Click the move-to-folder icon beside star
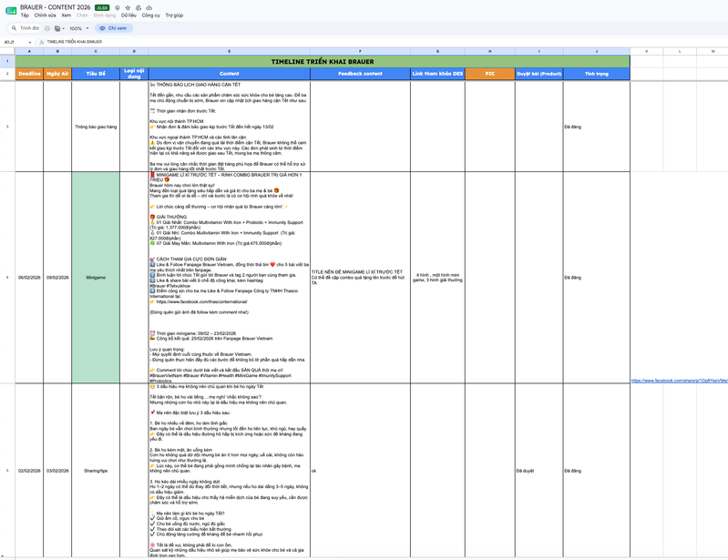The image size is (728, 560). pos(138,8)
